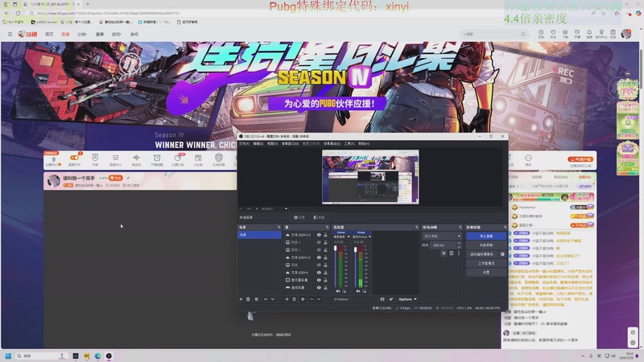Click the OBS preview thumbnail
644x362 pixels.
[370, 177]
